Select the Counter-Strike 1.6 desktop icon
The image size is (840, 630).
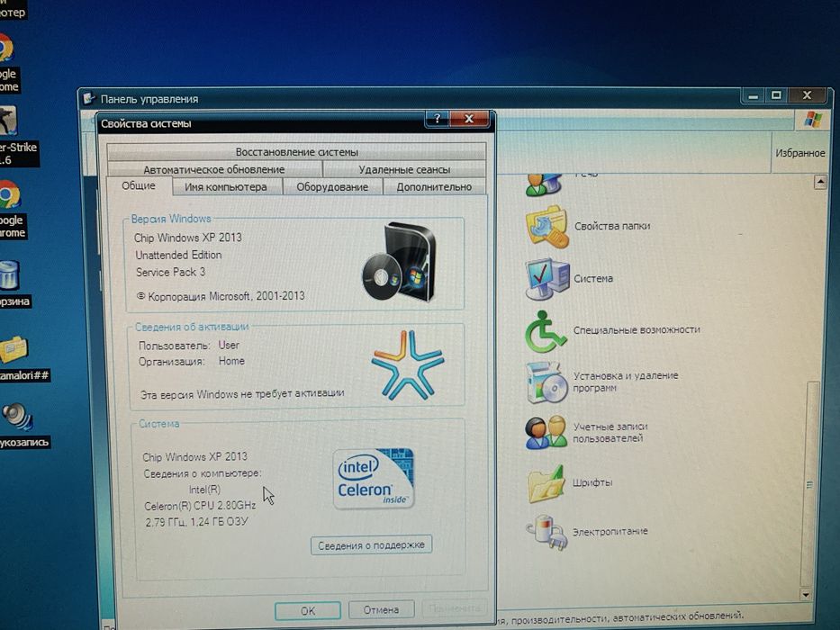pyautogui.click(x=7, y=120)
